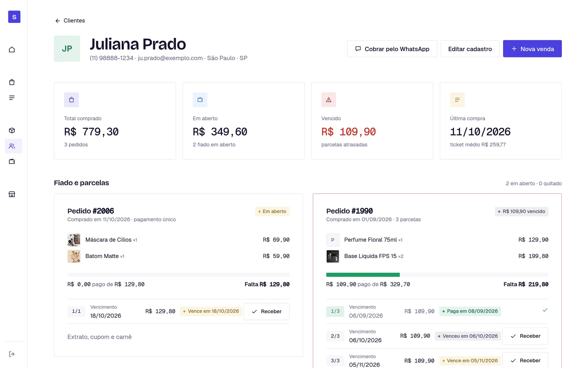The width and height of the screenshot is (588, 368).
Task: Open Editar cadastro
Action: click(470, 49)
